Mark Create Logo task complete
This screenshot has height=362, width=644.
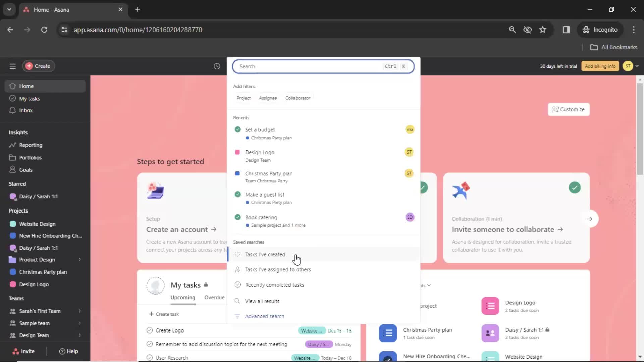(150, 330)
